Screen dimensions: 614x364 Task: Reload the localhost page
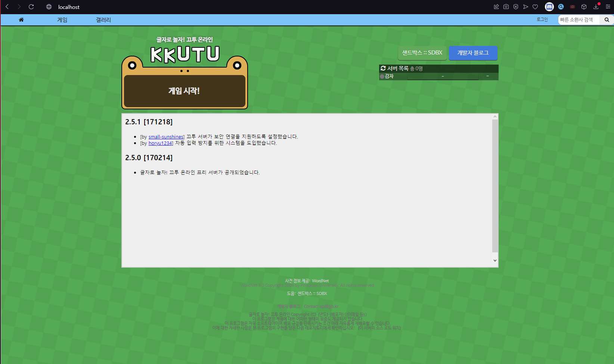pyautogui.click(x=31, y=7)
